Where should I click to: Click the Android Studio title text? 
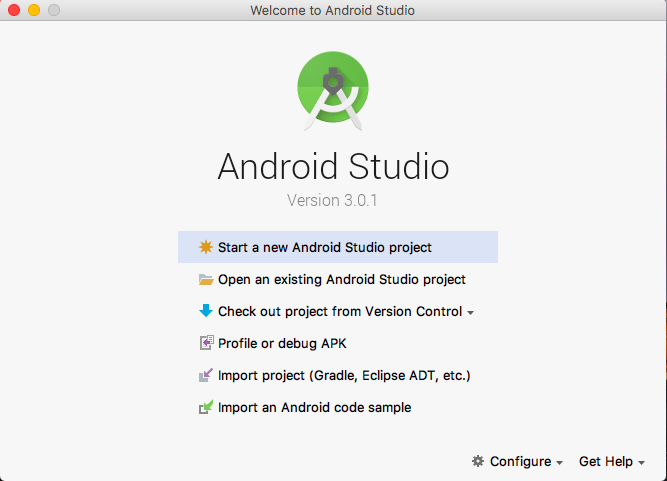point(333,166)
